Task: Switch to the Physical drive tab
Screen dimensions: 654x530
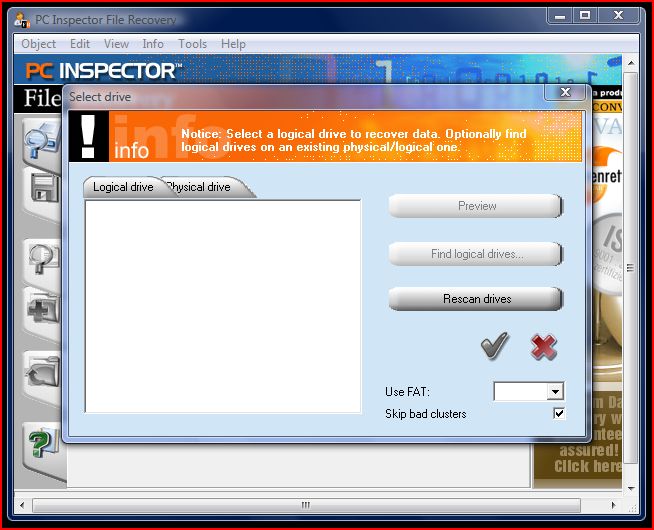Action: pyautogui.click(x=204, y=187)
